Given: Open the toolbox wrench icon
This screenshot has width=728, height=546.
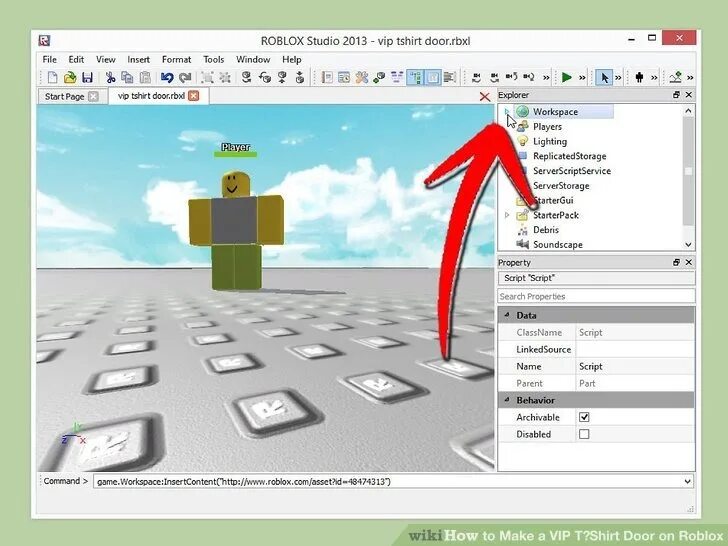Looking at the screenshot, I should coord(362,78).
